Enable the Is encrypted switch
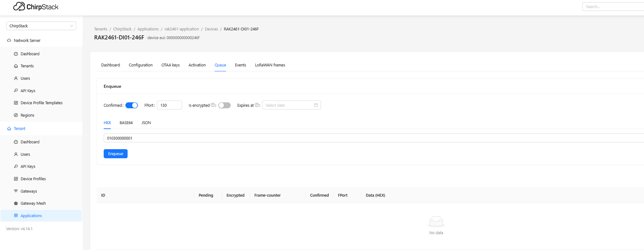This screenshot has width=644, height=250. [x=224, y=105]
